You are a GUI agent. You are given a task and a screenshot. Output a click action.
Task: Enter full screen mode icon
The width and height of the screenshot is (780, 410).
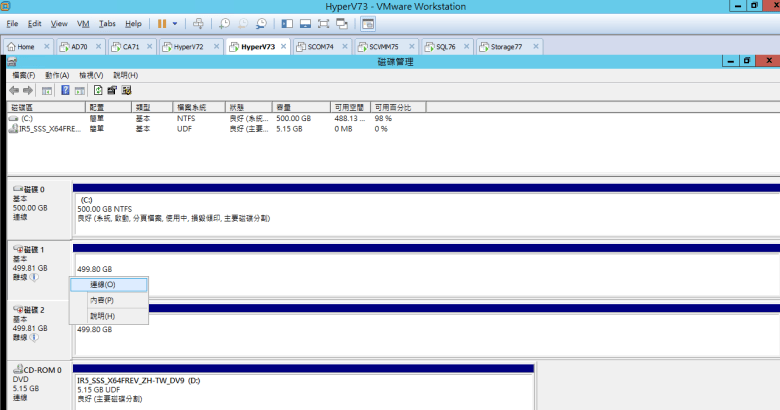pyautogui.click(x=322, y=22)
